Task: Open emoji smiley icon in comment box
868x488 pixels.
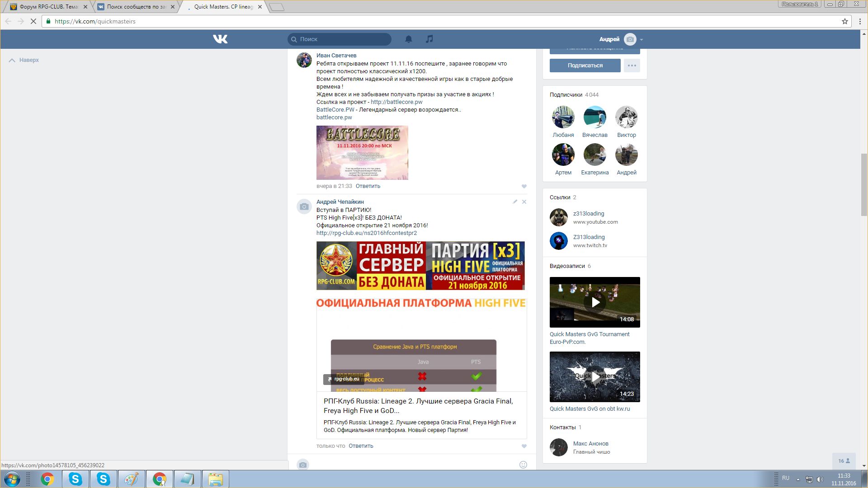Action: [523, 465]
